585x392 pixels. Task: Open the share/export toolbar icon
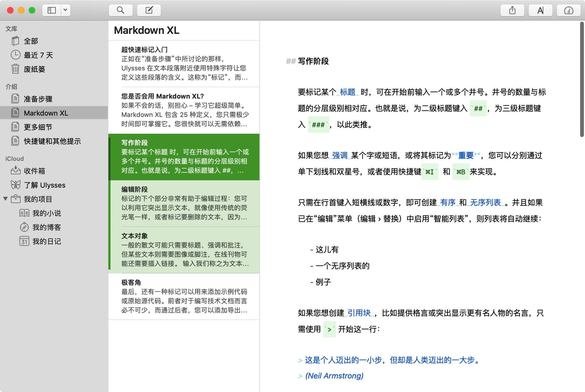click(x=512, y=10)
